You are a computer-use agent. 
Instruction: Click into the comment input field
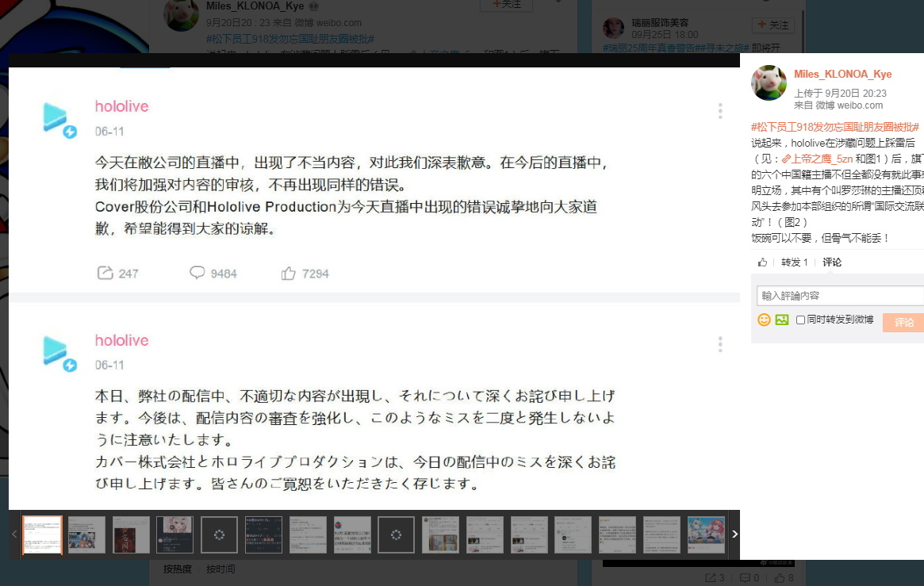point(840,296)
